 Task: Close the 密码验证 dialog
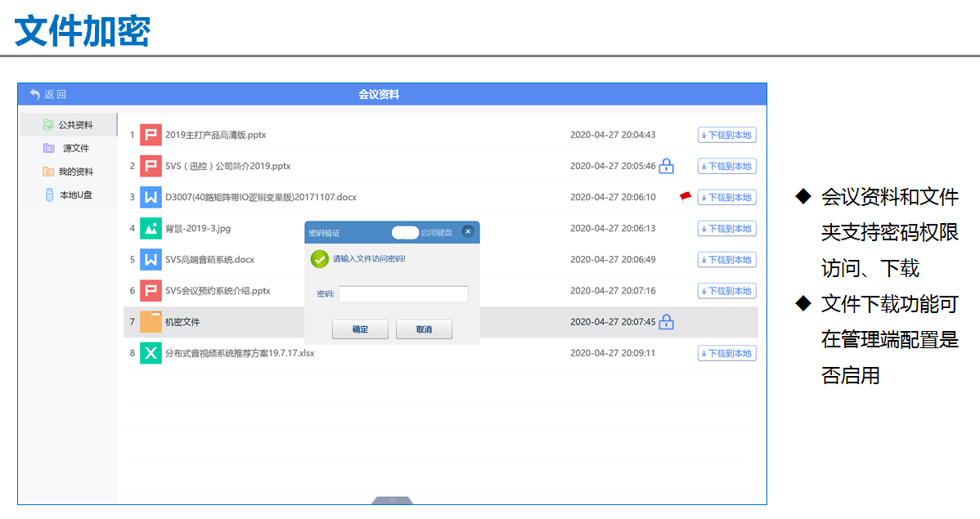pyautogui.click(x=468, y=231)
